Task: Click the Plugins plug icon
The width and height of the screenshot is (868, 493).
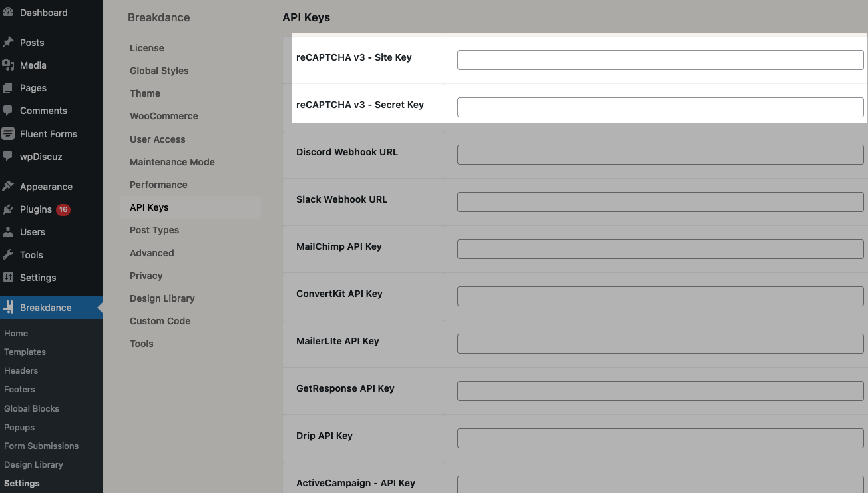Action: point(8,209)
